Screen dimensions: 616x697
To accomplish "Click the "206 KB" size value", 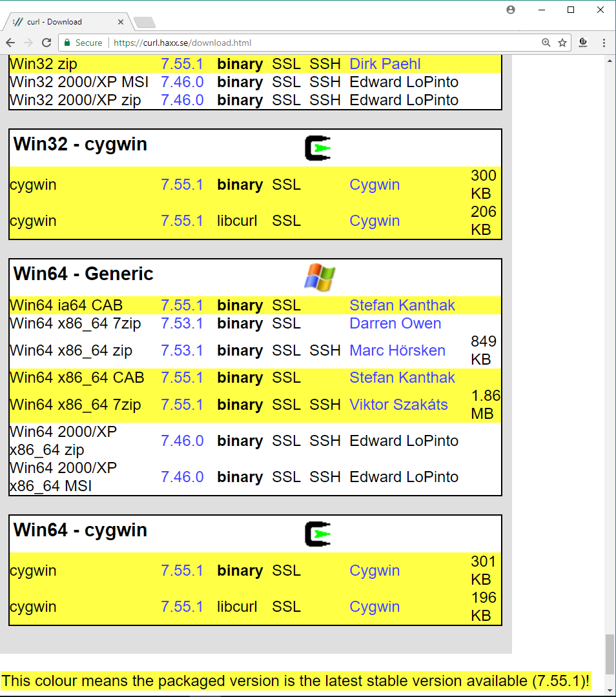I will (484, 221).
